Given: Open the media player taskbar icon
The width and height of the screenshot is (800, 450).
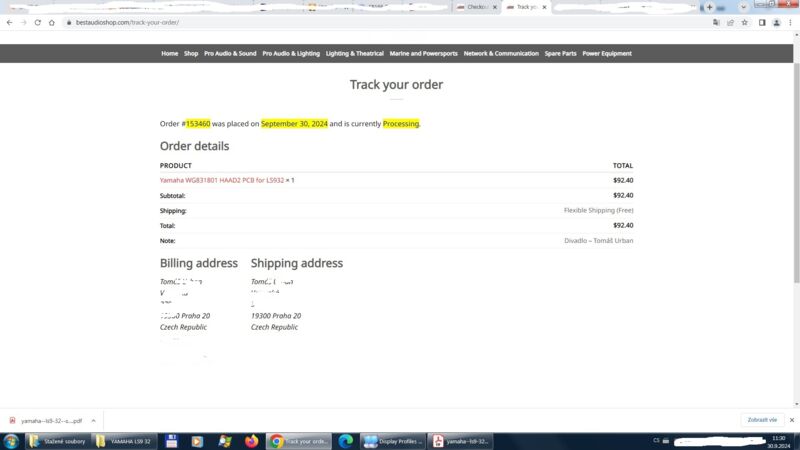Looking at the screenshot, I should coord(197,441).
